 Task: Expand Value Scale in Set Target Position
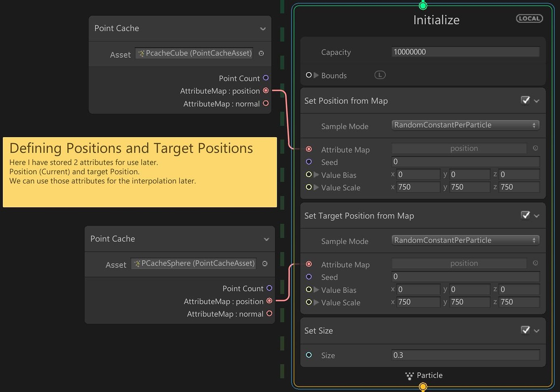point(316,302)
